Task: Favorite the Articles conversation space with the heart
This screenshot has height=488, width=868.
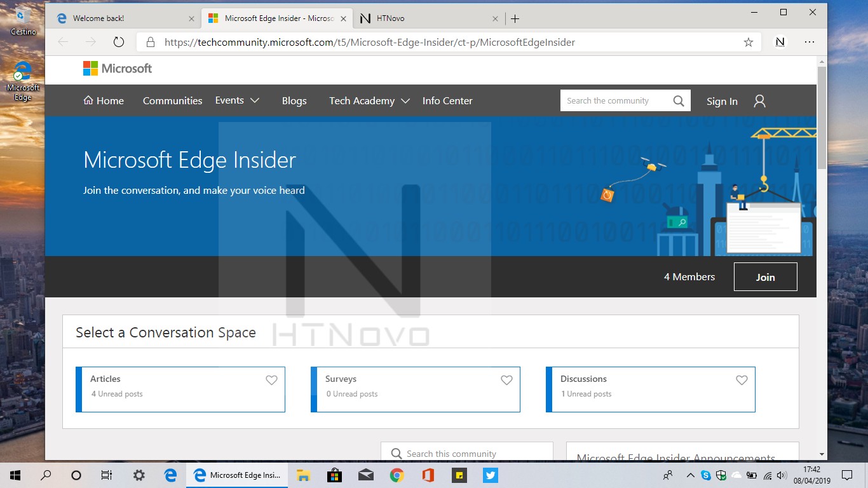Action: tap(271, 380)
